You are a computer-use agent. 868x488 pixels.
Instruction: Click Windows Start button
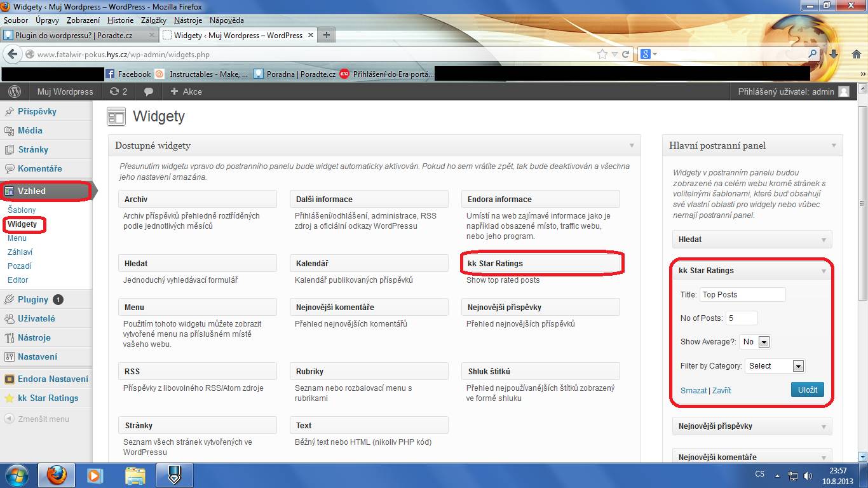coord(17,475)
